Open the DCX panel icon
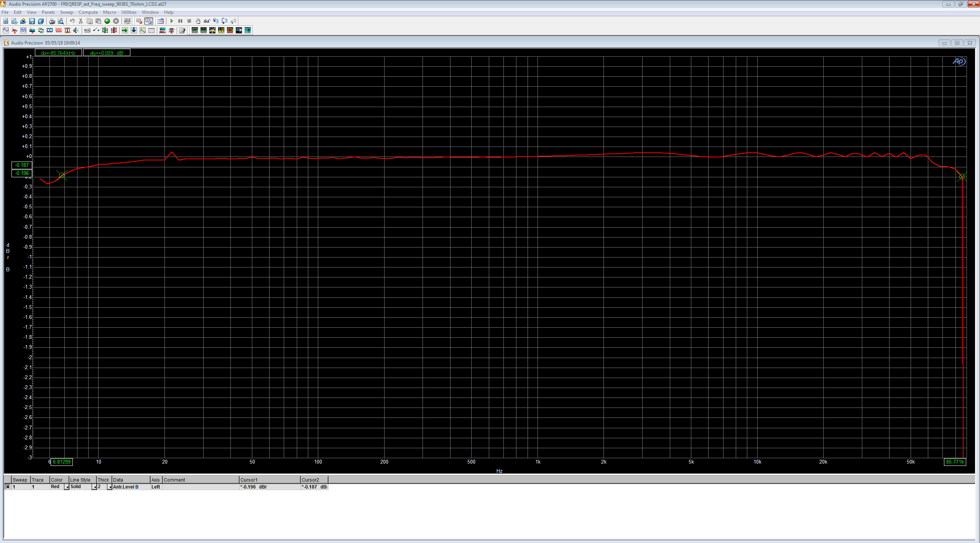This screenshot has height=543, width=980. 87,30
